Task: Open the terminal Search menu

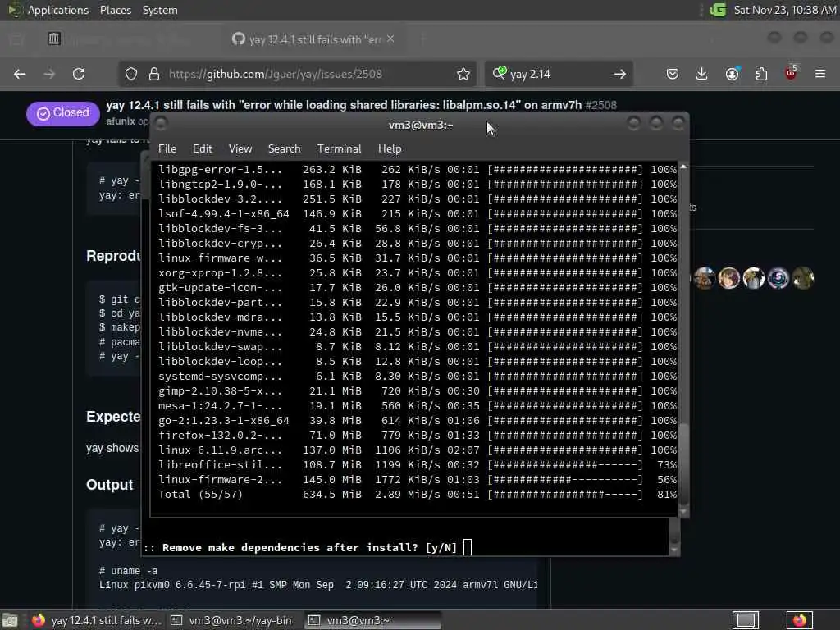Action: (x=284, y=149)
